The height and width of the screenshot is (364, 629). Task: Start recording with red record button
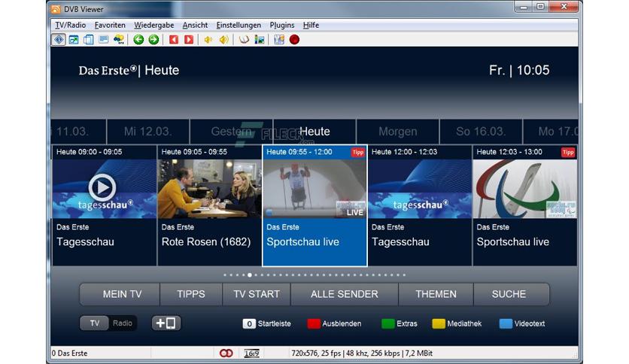pos(294,40)
